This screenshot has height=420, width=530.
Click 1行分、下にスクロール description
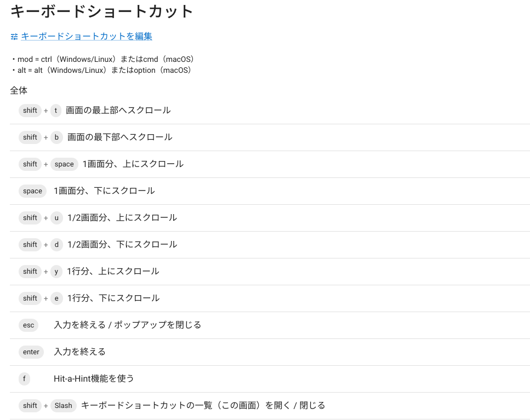(x=113, y=298)
